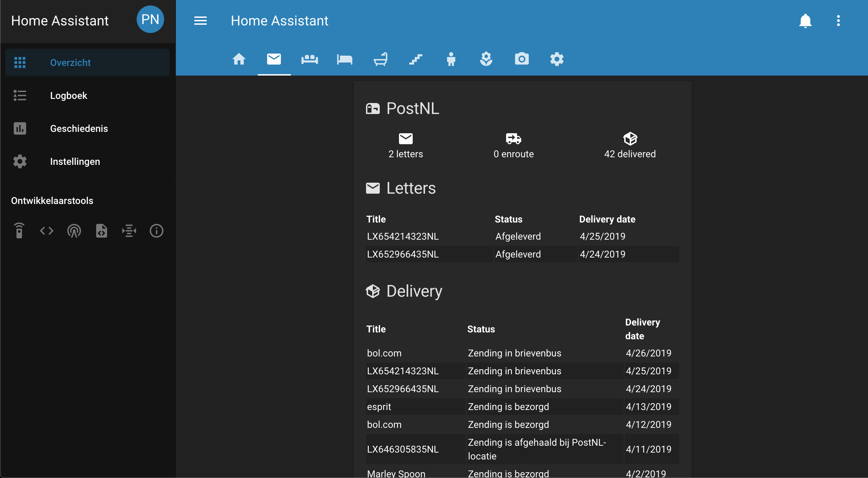Open Instellingen from the sidebar
Image resolution: width=868 pixels, height=478 pixels.
88,161
